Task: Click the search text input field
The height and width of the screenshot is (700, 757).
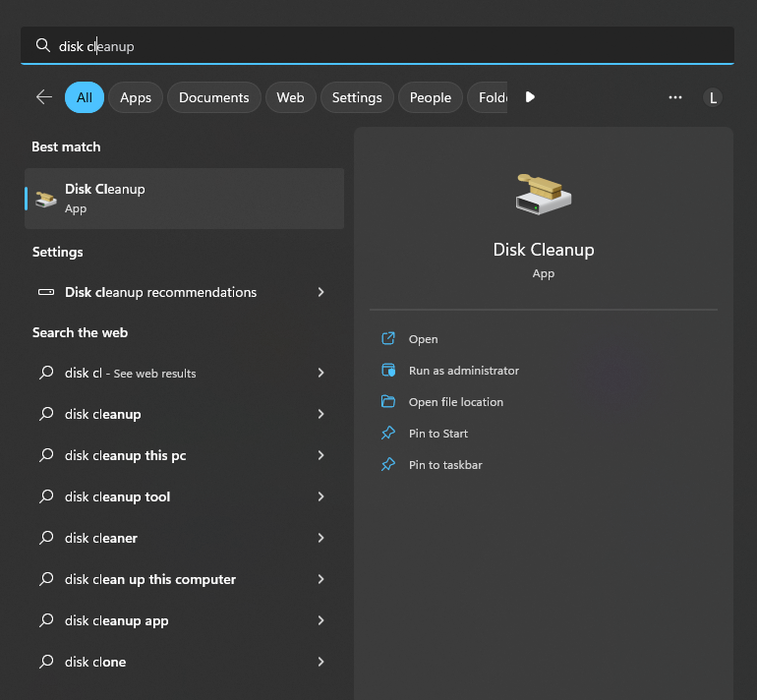Action: (378, 45)
